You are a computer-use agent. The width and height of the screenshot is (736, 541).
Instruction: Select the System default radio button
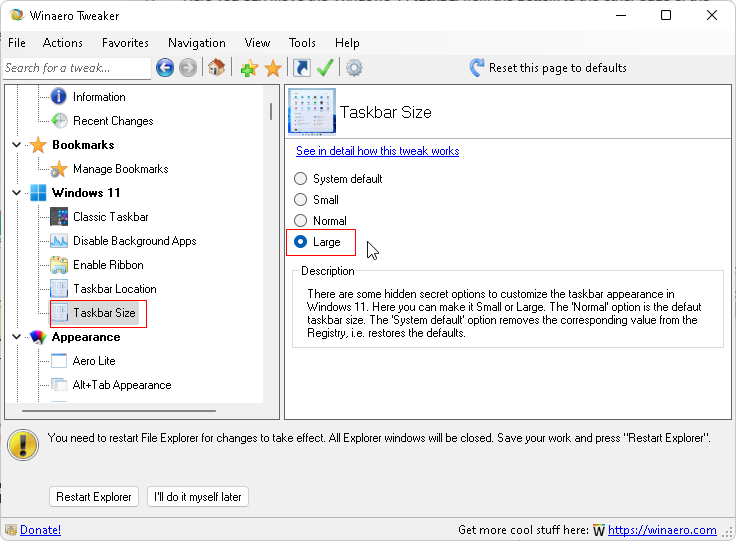click(300, 179)
